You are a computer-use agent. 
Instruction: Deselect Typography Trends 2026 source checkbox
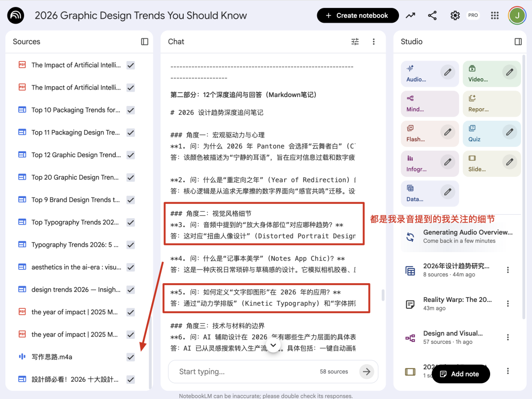tap(131, 245)
